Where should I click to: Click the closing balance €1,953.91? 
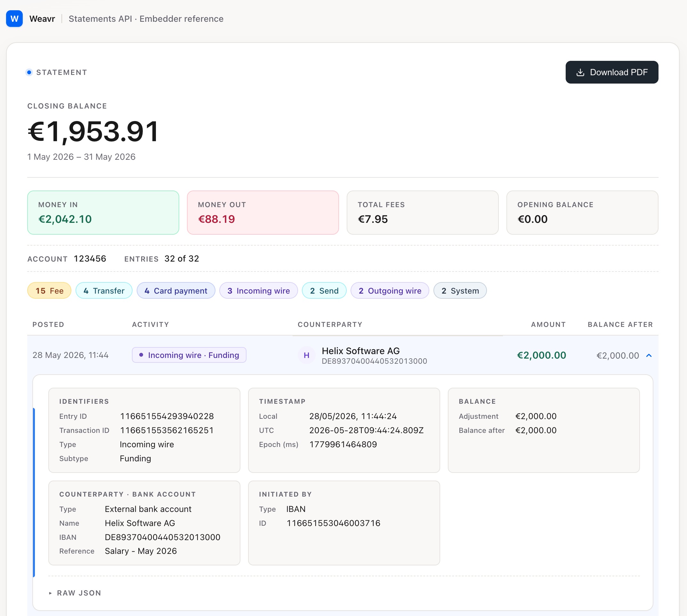pyautogui.click(x=93, y=132)
